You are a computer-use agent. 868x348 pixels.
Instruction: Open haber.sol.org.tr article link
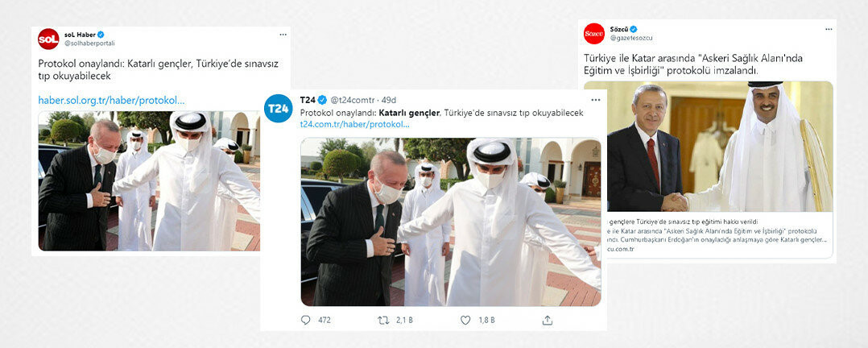click(111, 101)
